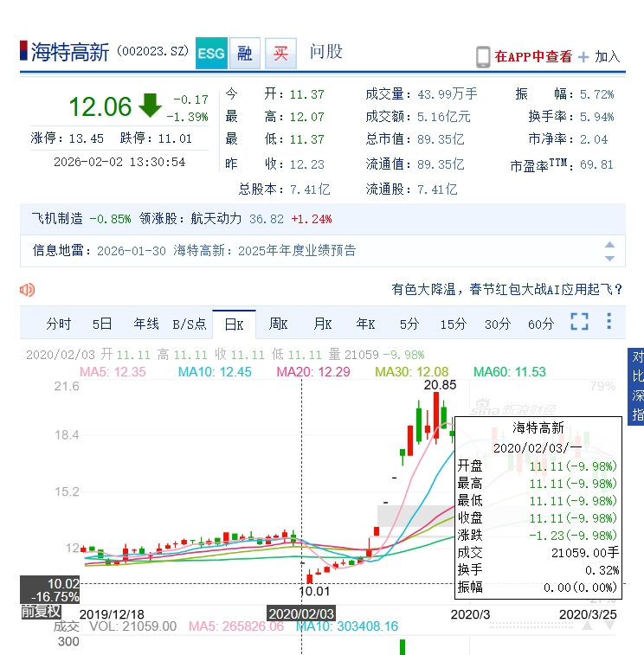Click the 融 margin trading badge
The height and width of the screenshot is (655, 644).
[245, 53]
